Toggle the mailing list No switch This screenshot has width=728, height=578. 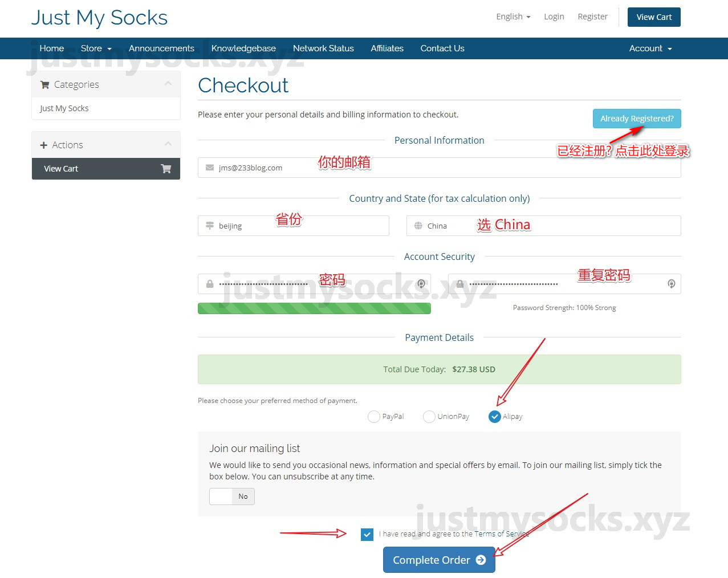[232, 496]
